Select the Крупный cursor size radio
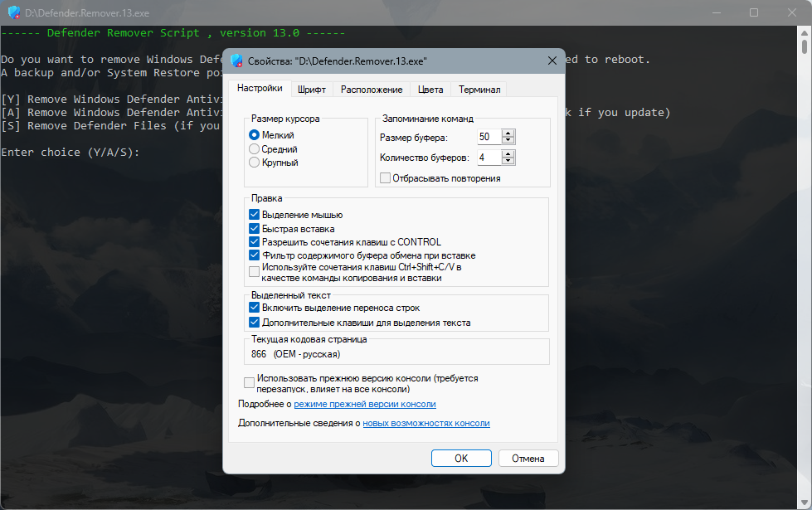This screenshot has width=812, height=510. pos(255,163)
